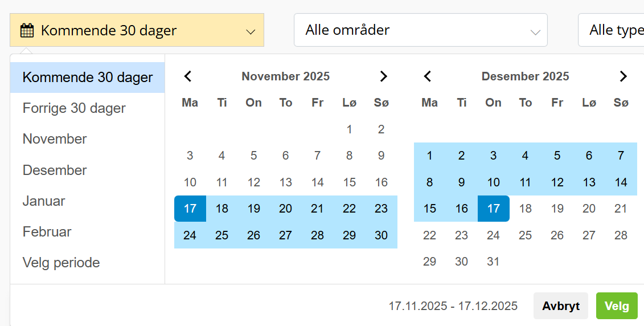Image resolution: width=644 pixels, height=326 pixels.
Task: Click November 1 in the calendar
Action: tap(349, 129)
